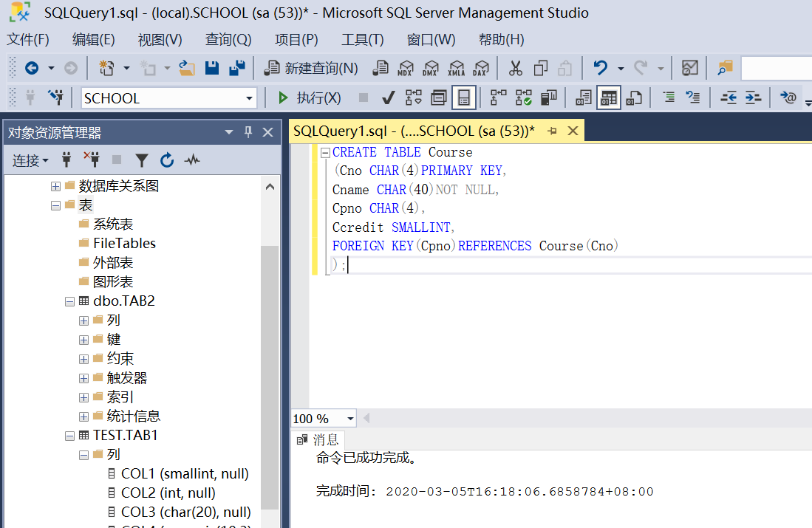The width and height of the screenshot is (812, 528).
Task: Click the change connection icon
Action: 55,97
